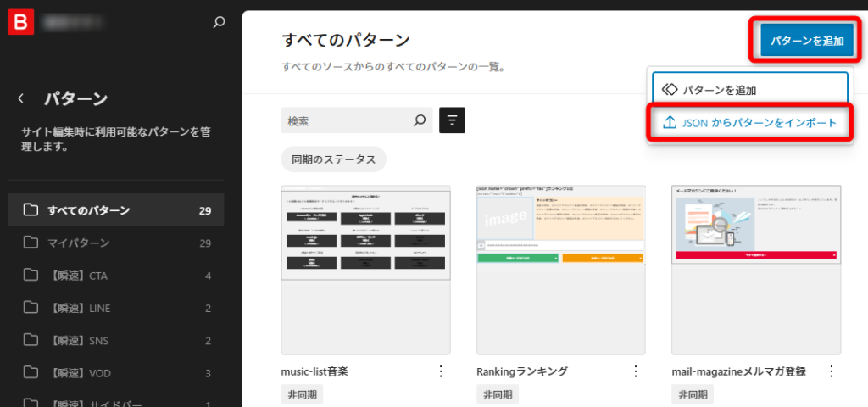
Task: Click the red B site logo icon
Action: click(19, 22)
